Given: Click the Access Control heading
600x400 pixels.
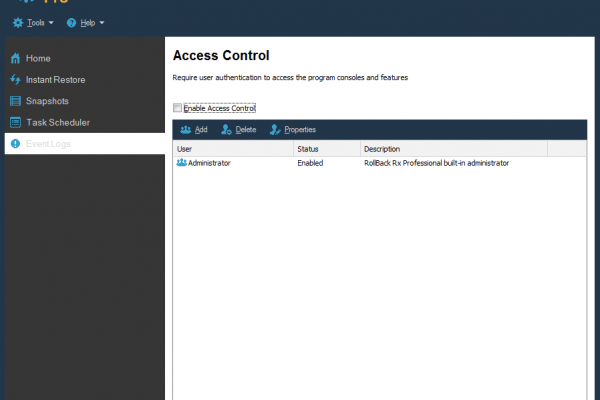Looking at the screenshot, I should click(x=221, y=56).
